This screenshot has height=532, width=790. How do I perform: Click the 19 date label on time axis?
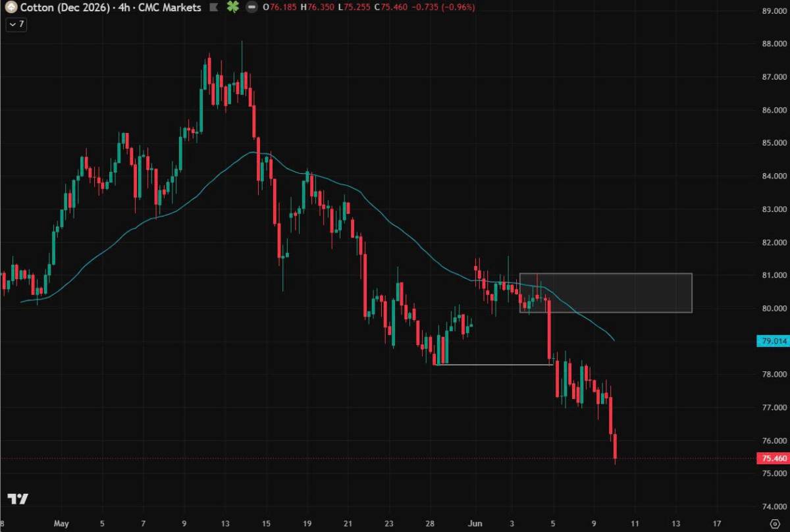307,524
